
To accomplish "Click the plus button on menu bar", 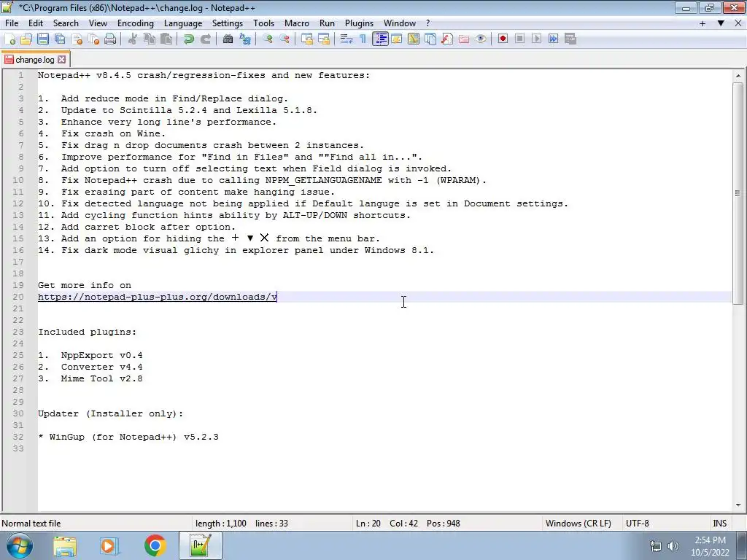I will pyautogui.click(x=703, y=23).
